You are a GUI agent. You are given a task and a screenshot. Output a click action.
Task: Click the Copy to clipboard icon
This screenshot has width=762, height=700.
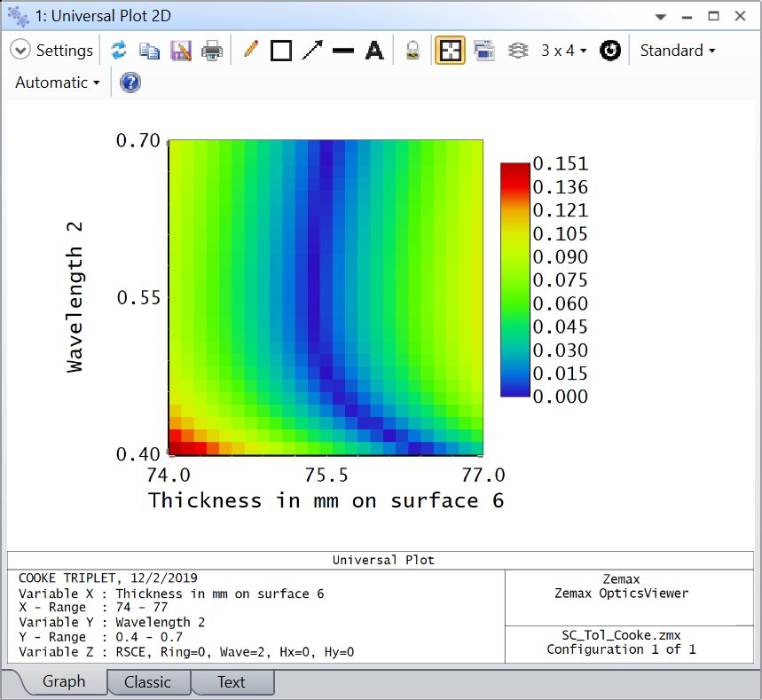149,51
